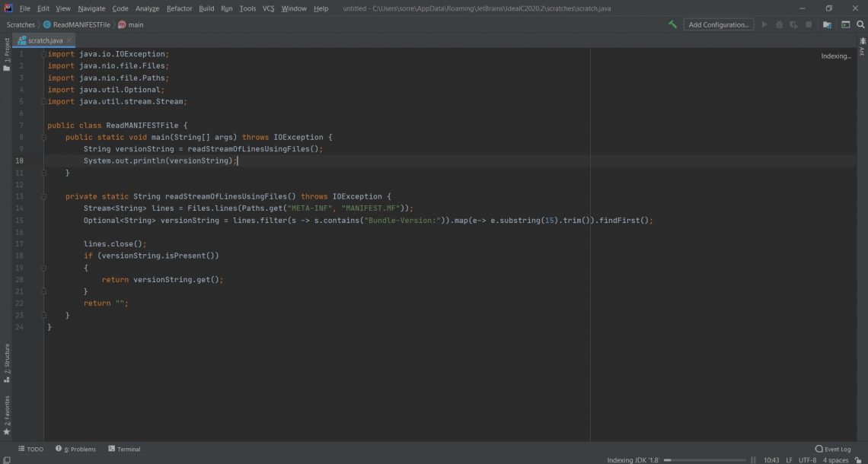Open the Project Structure dialog icon
The width and height of the screenshot is (868, 464).
[827, 24]
